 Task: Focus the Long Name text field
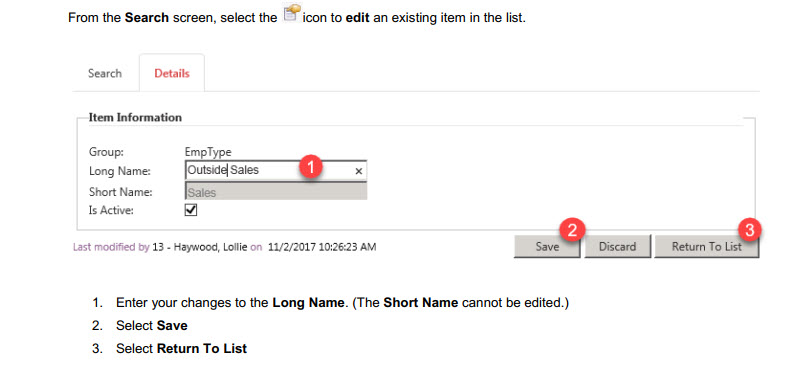(275, 170)
